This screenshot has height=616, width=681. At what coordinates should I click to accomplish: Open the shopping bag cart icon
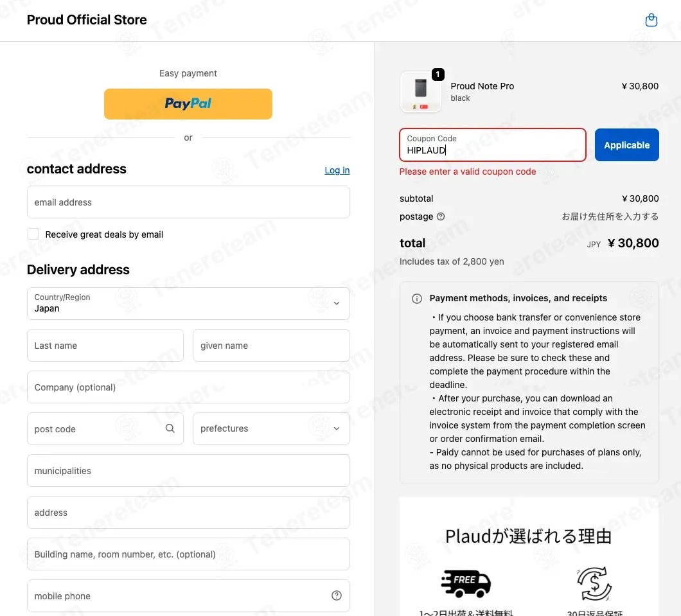[x=651, y=20]
